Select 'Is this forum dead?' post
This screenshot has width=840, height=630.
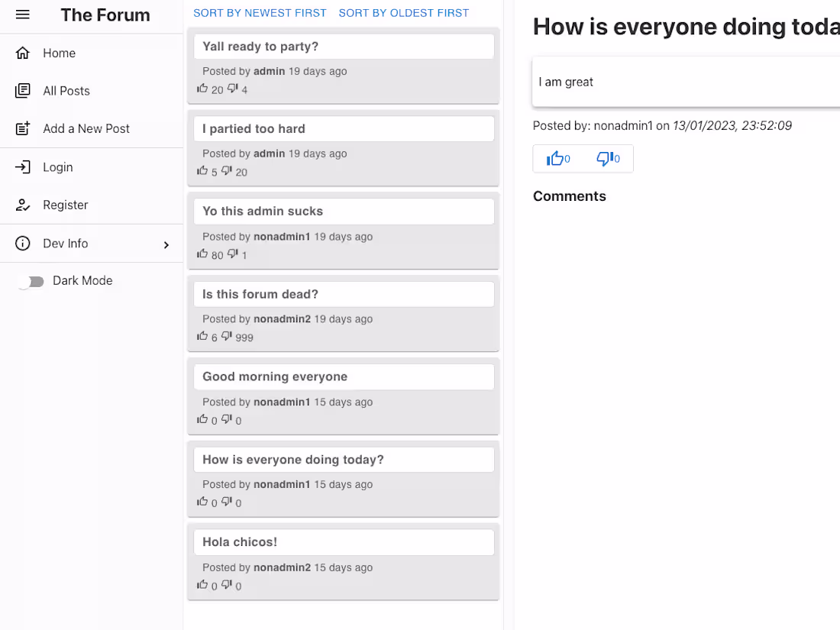point(344,295)
